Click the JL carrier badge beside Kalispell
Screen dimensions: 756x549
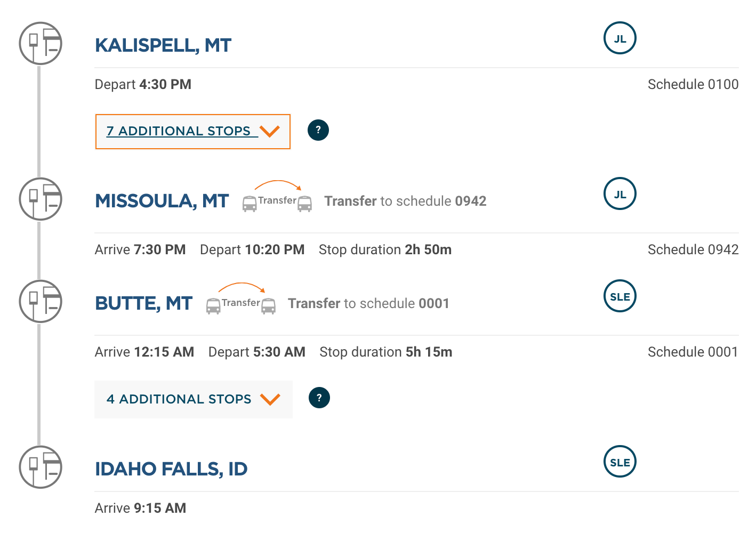point(620,38)
